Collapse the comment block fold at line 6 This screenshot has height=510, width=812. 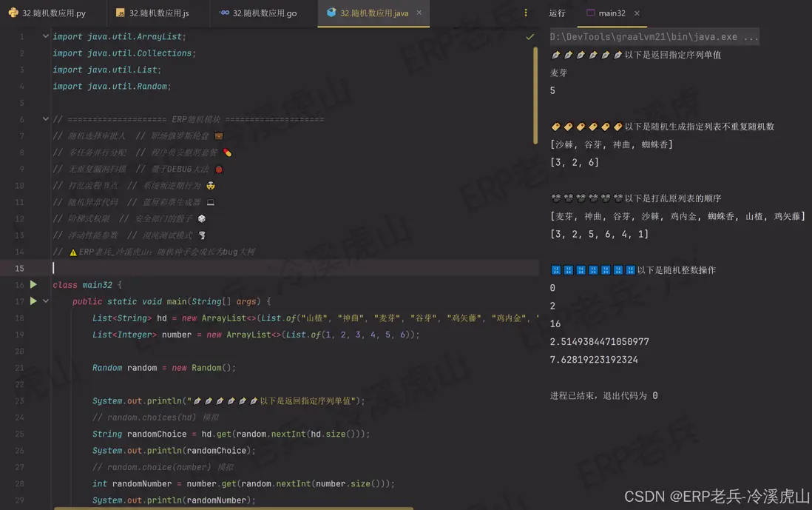click(46, 119)
